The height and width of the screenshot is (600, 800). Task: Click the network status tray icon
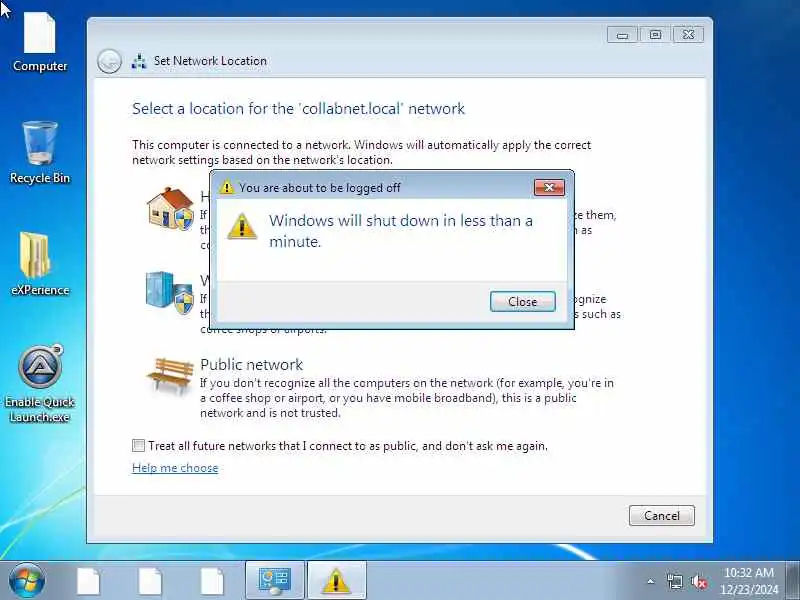tap(674, 581)
